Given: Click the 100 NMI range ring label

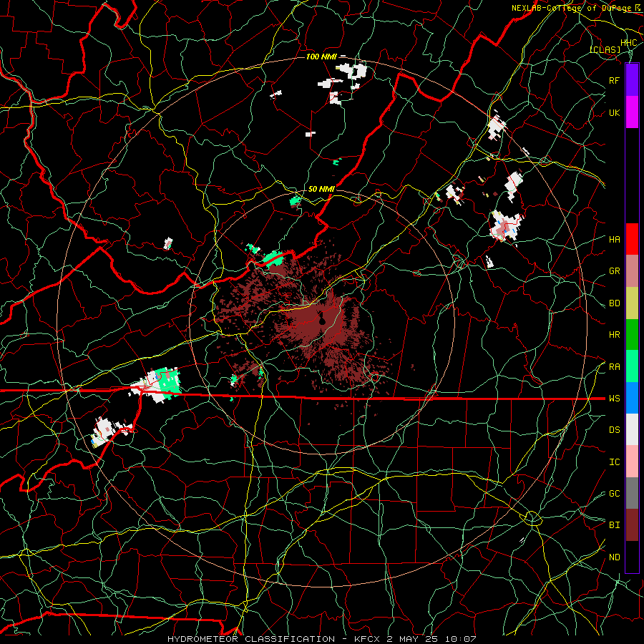Looking at the screenshot, I should click(321, 57).
